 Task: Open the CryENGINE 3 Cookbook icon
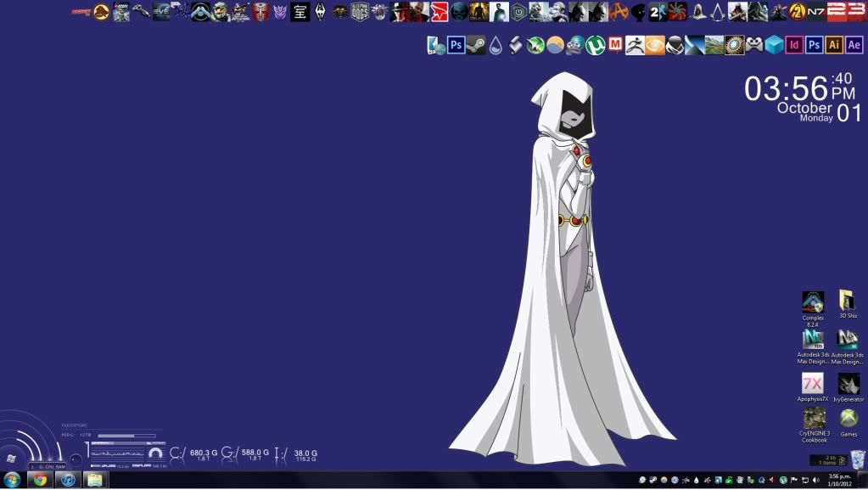click(x=815, y=425)
